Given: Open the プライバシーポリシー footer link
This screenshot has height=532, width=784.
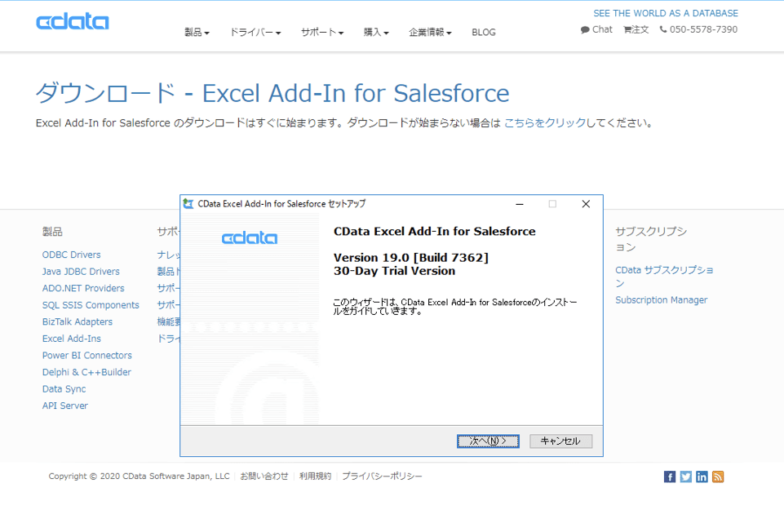Looking at the screenshot, I should click(382, 476).
